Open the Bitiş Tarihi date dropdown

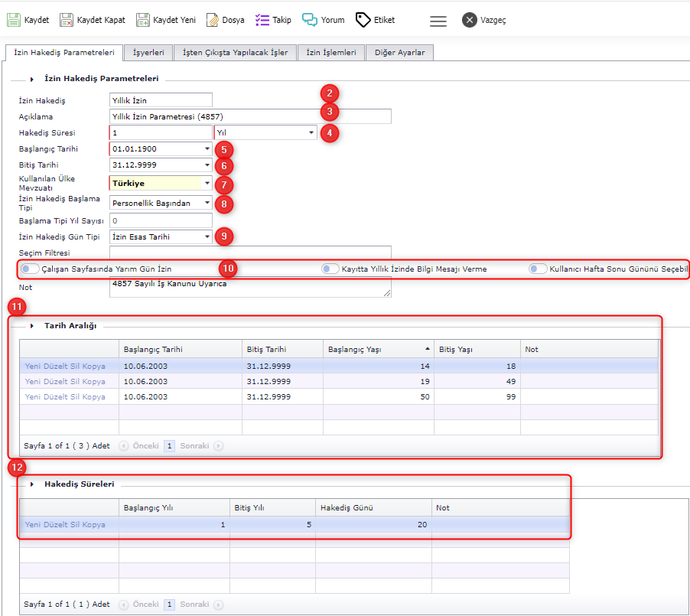(x=207, y=165)
